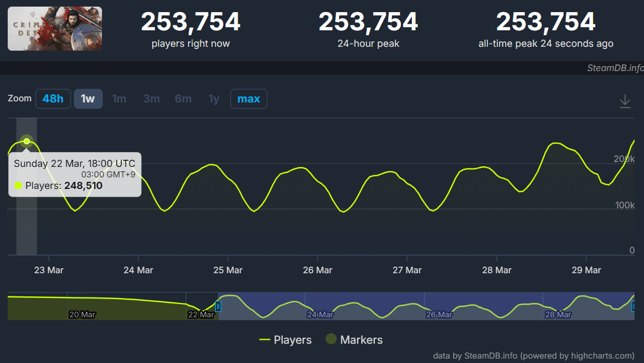Click the 22 Mar navigator label
This screenshot has width=644, height=363.
(x=201, y=315)
